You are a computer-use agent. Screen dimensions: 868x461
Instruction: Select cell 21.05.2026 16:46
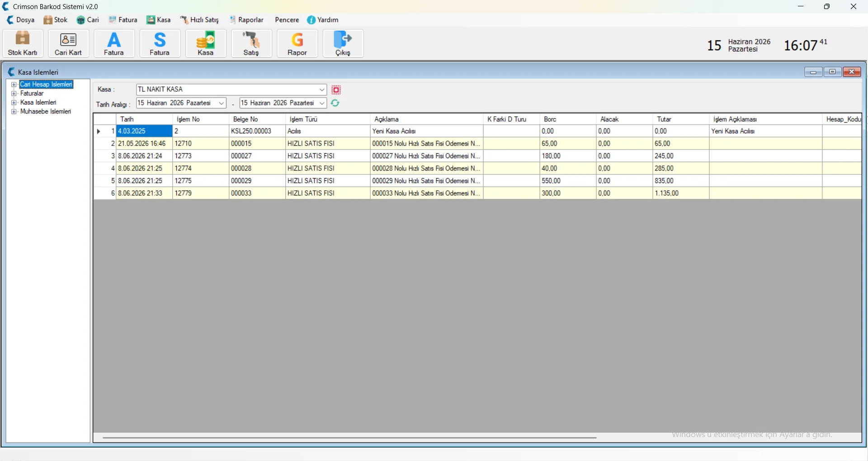145,144
